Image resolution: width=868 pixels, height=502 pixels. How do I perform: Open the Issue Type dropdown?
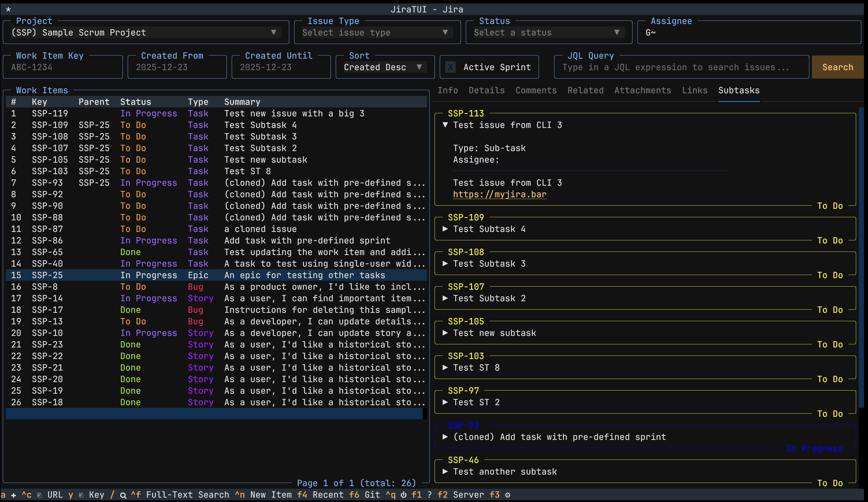pyautogui.click(x=377, y=33)
